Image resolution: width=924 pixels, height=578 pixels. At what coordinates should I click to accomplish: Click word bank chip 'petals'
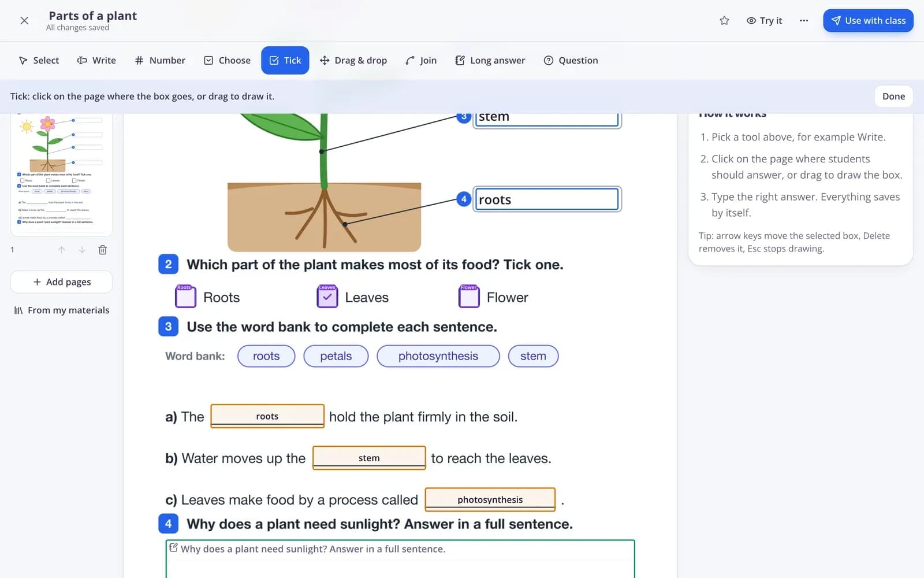[x=336, y=356]
